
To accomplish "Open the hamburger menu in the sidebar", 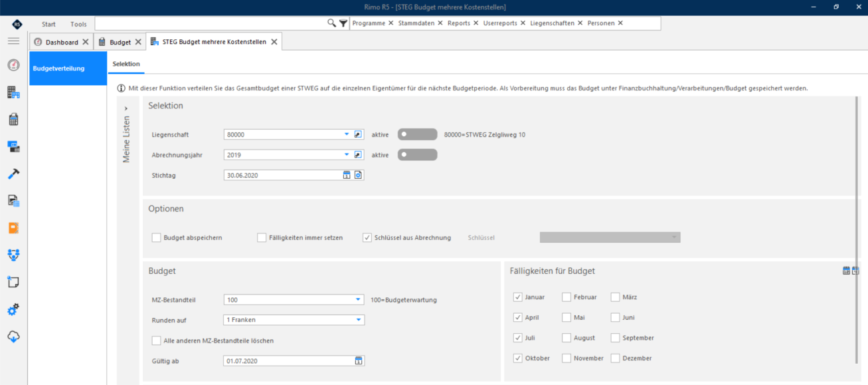I will click(13, 41).
